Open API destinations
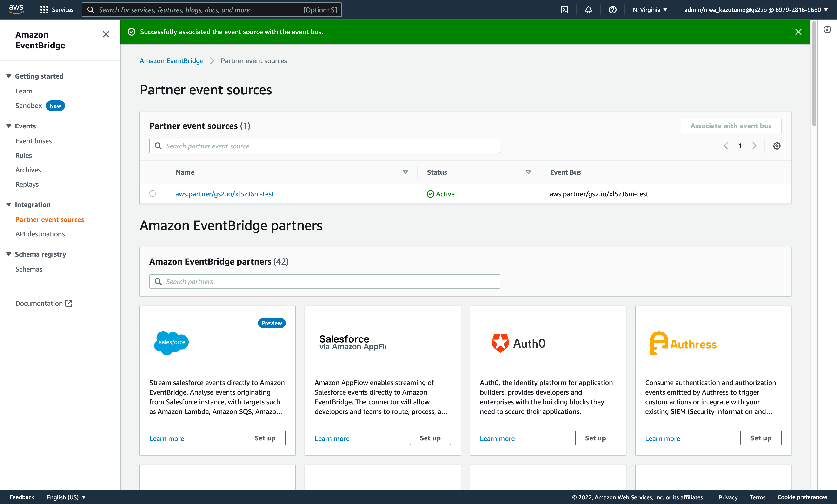 pos(40,234)
